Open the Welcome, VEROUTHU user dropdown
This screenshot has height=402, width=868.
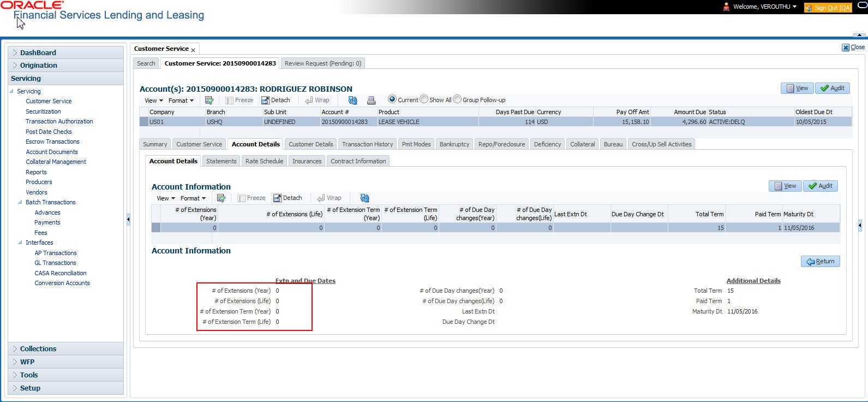(x=765, y=7)
